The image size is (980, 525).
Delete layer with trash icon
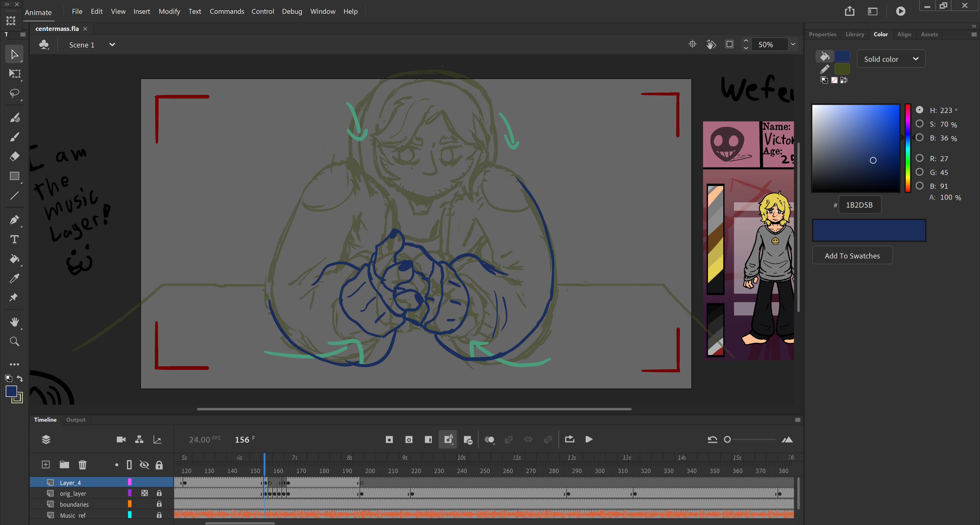(x=82, y=464)
